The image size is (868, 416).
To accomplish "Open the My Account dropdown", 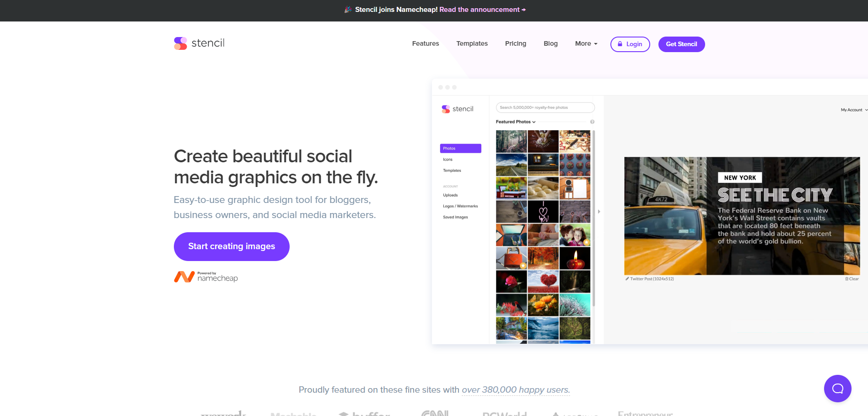I will [x=854, y=110].
